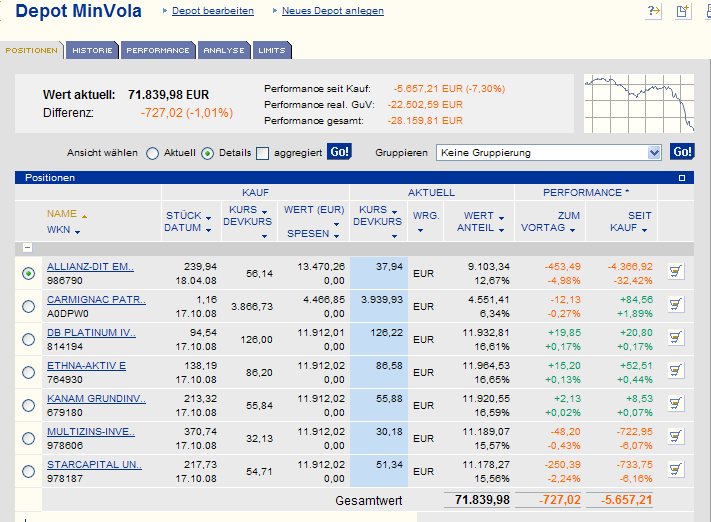Switch to the Historie tab

[x=92, y=50]
